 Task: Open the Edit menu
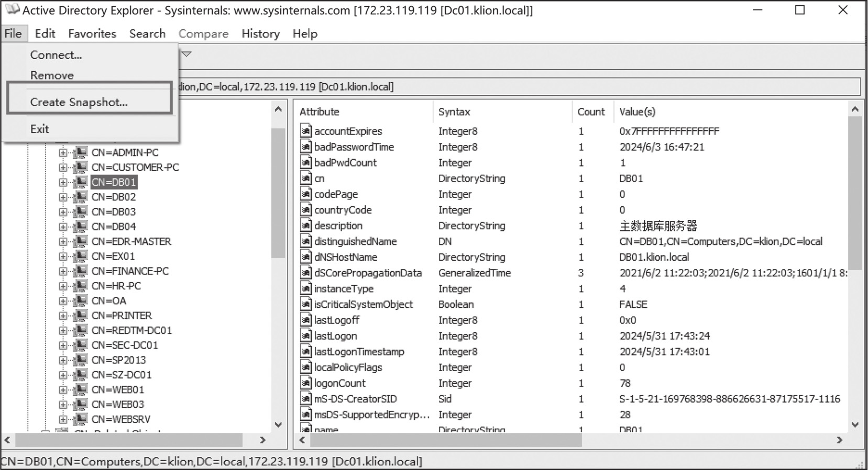point(45,33)
